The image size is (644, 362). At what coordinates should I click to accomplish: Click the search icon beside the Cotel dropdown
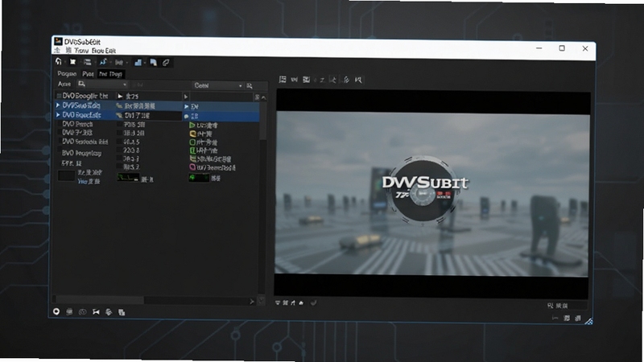(250, 86)
